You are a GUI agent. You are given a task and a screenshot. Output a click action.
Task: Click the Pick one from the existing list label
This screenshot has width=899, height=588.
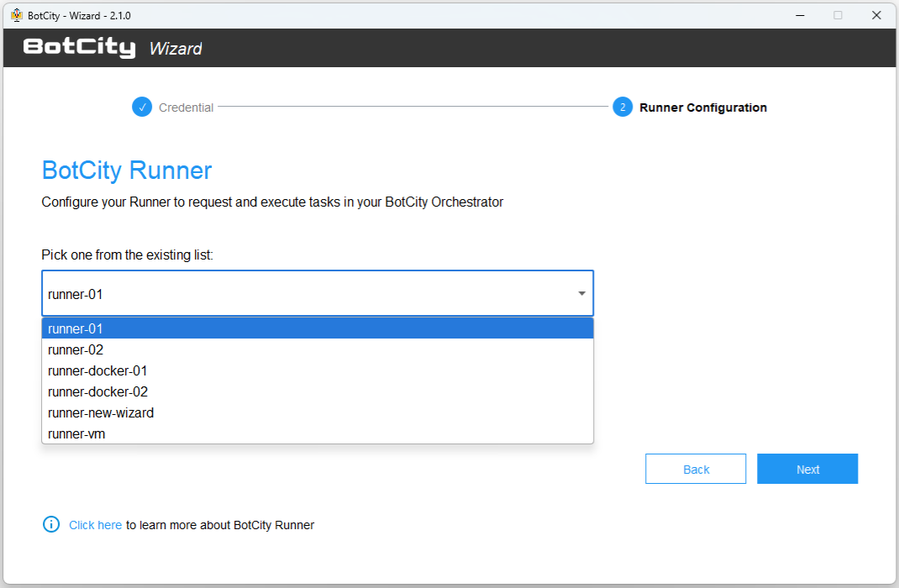coord(127,255)
